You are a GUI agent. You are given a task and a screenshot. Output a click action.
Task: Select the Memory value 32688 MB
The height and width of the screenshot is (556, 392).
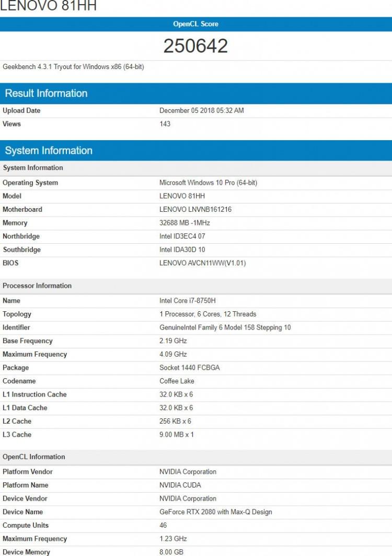[185, 223]
